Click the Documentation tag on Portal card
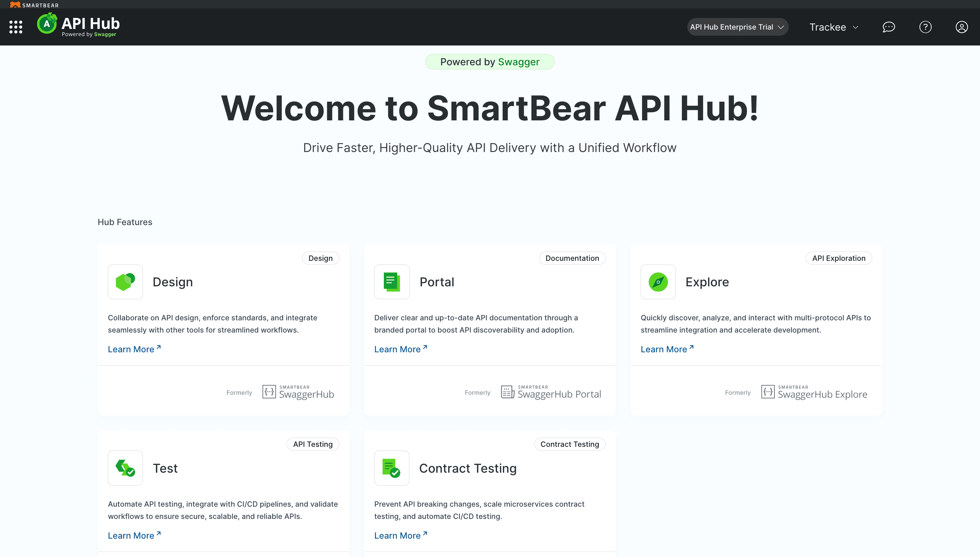The width and height of the screenshot is (980, 557). [572, 258]
